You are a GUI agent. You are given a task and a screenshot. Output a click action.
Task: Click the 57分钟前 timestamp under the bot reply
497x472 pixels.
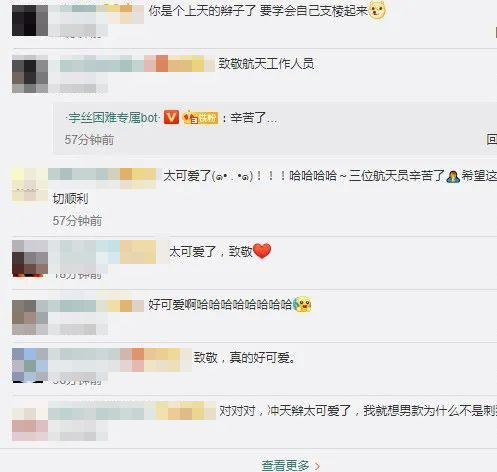coord(89,140)
